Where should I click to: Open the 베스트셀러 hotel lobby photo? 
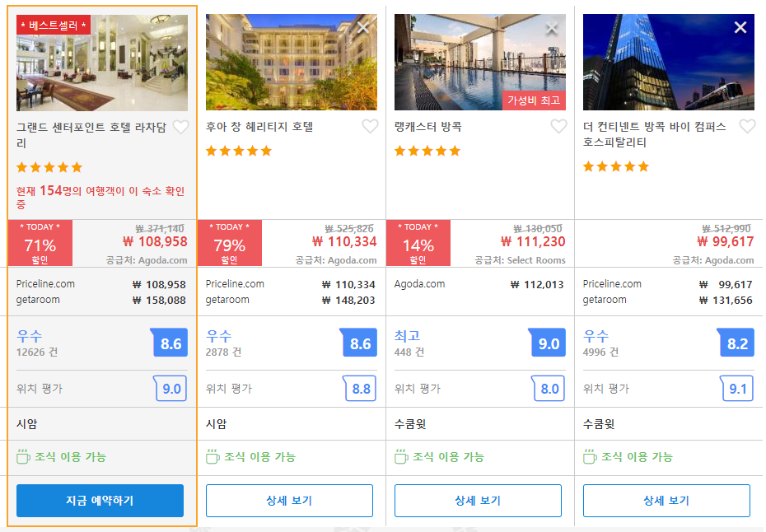[102, 63]
